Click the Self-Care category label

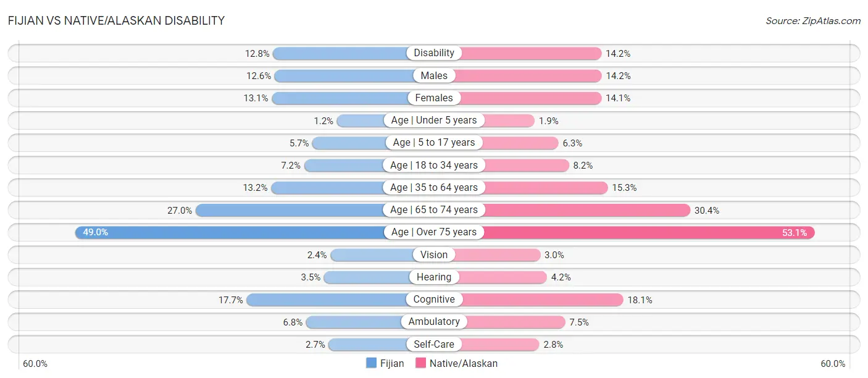434,344
